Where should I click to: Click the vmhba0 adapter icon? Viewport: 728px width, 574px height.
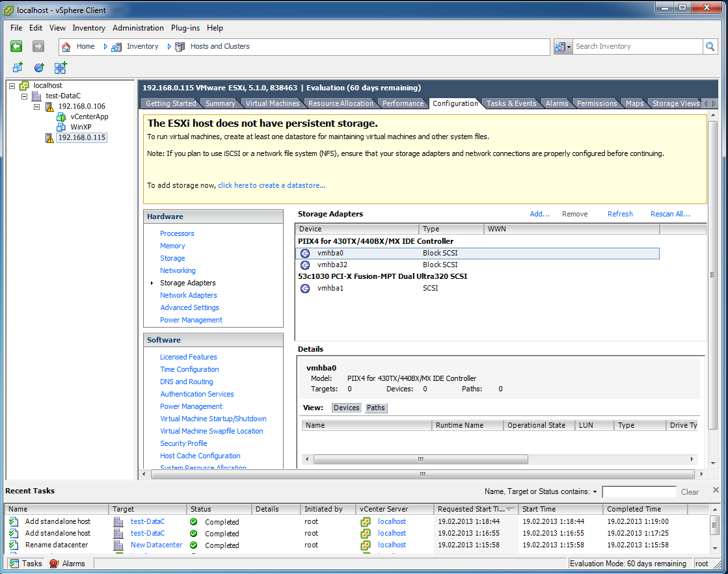click(x=305, y=254)
